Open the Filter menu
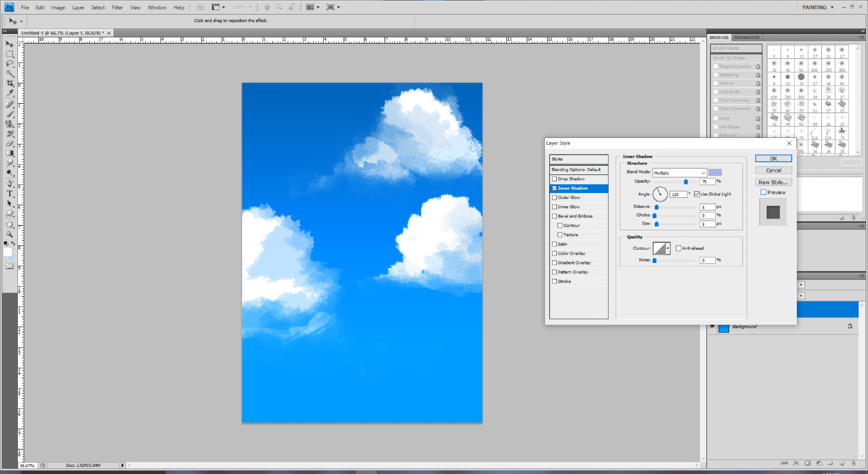Viewport: 868px width, 474px height. 117,7
